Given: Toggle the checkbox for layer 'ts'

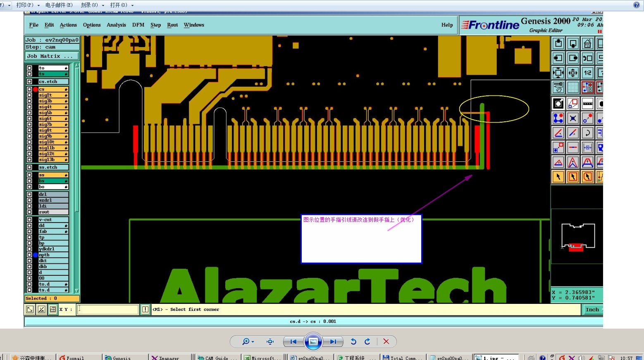Looking at the screenshot, I should click(29, 74).
